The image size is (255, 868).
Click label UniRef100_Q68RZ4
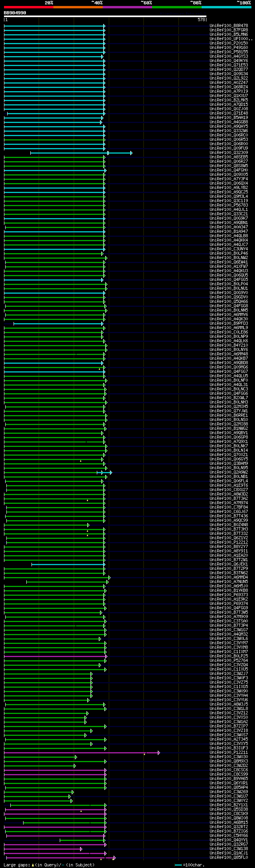229,87
